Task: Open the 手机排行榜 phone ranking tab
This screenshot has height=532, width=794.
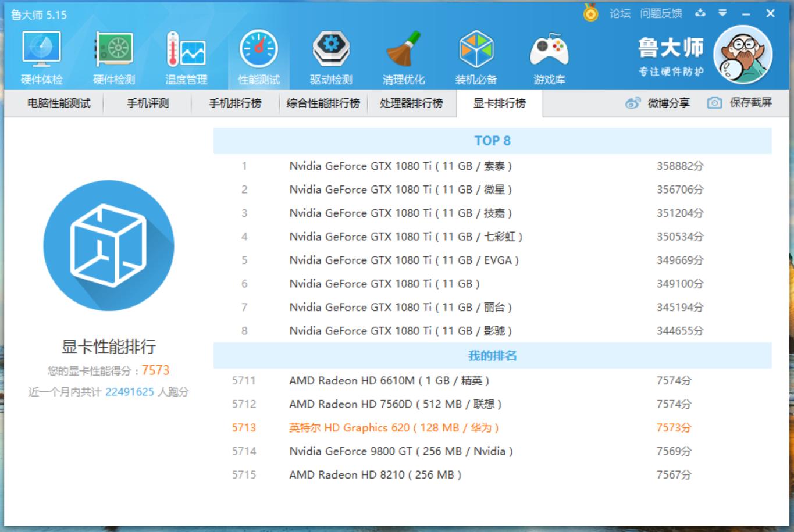Action: [235, 103]
